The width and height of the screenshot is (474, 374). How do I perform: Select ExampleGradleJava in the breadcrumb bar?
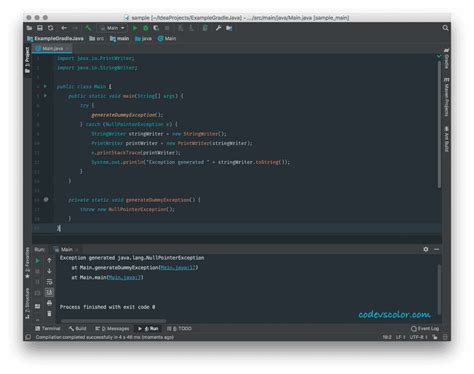[x=55, y=39]
